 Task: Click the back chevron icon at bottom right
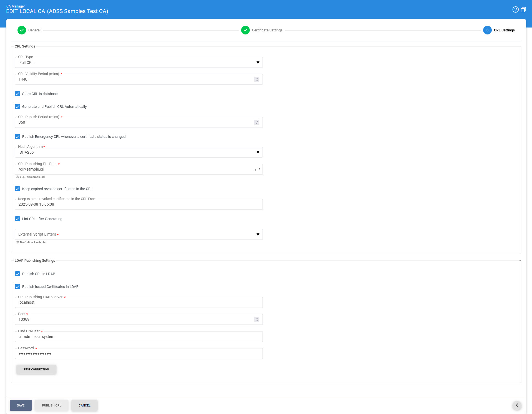(x=517, y=405)
